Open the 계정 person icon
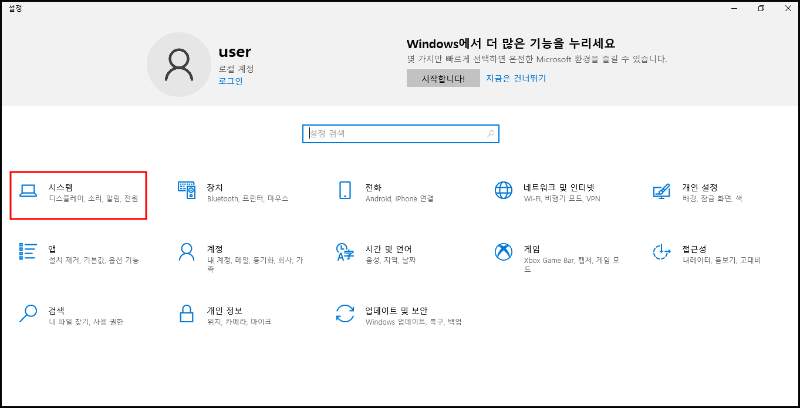This screenshot has width=800, height=408. (187, 251)
